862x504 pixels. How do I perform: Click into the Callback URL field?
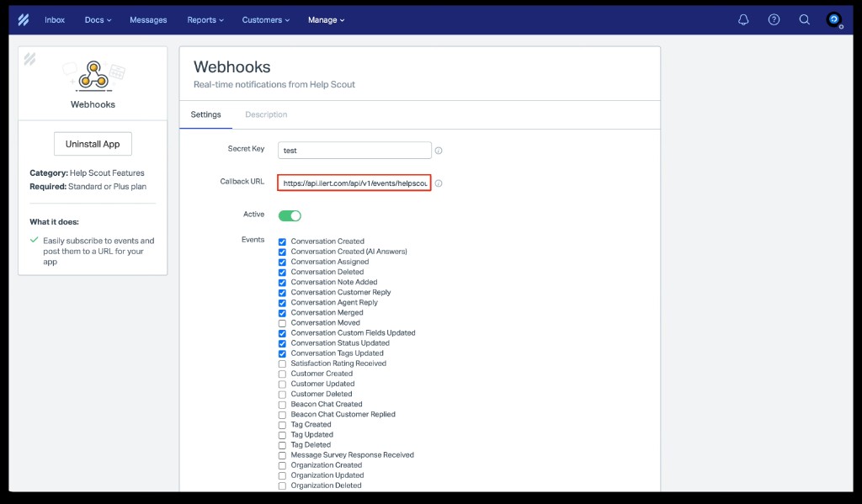354,183
